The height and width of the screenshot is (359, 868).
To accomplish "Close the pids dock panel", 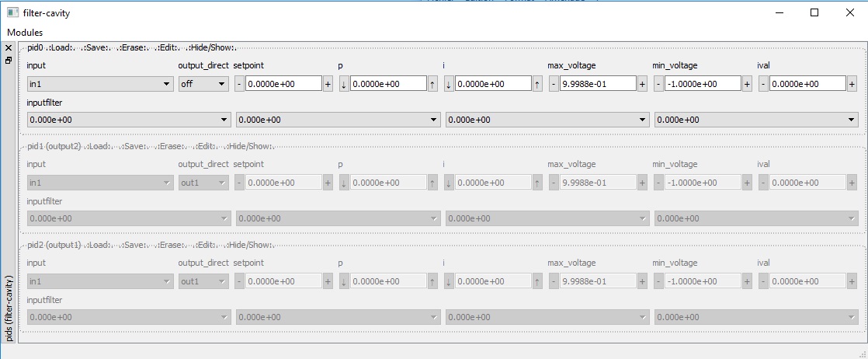I will 8,47.
